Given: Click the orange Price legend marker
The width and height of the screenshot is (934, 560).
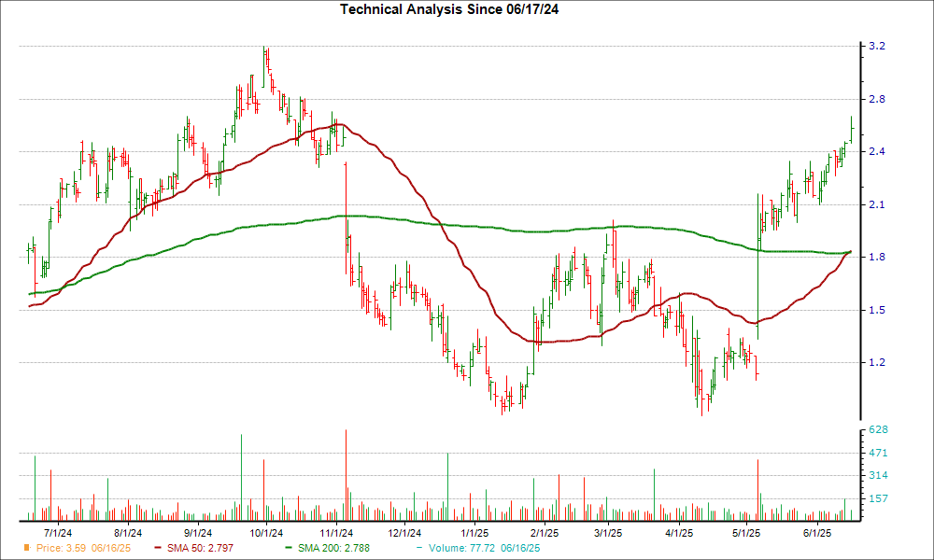Looking at the screenshot, I should pyautogui.click(x=26, y=548).
